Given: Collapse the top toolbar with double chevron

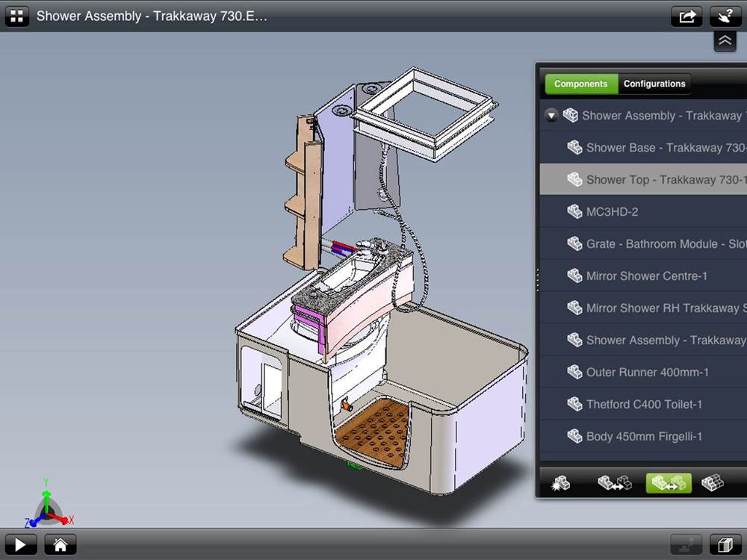Looking at the screenshot, I should [x=725, y=42].
